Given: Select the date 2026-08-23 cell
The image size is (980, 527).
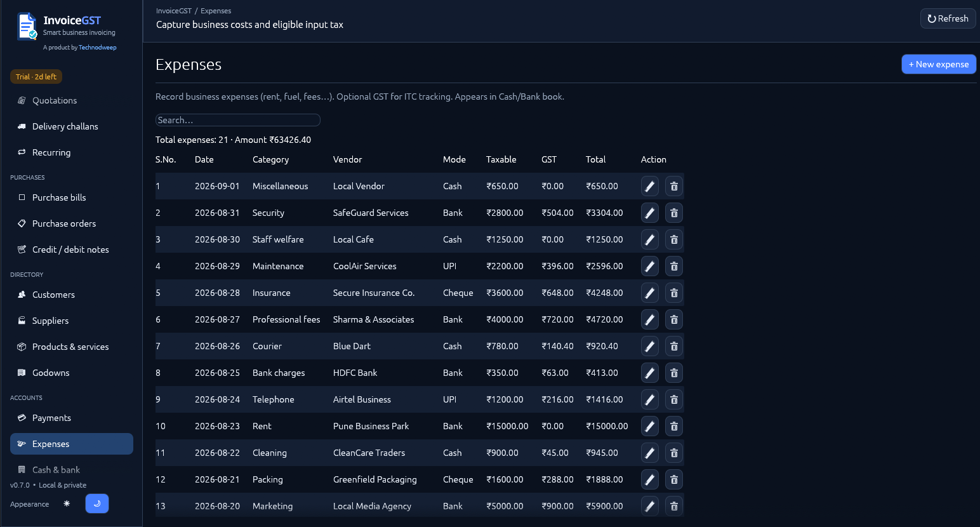Looking at the screenshot, I should tap(217, 426).
